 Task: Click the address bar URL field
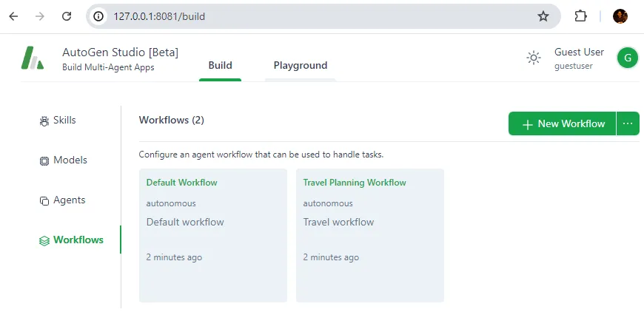pyautogui.click(x=323, y=16)
